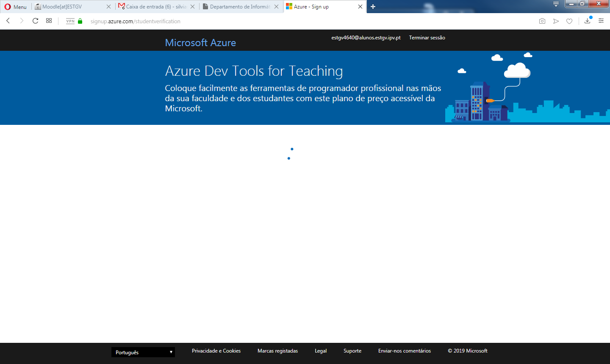This screenshot has width=610, height=364.
Task: Open a new tab with plus icon
Action: click(373, 7)
